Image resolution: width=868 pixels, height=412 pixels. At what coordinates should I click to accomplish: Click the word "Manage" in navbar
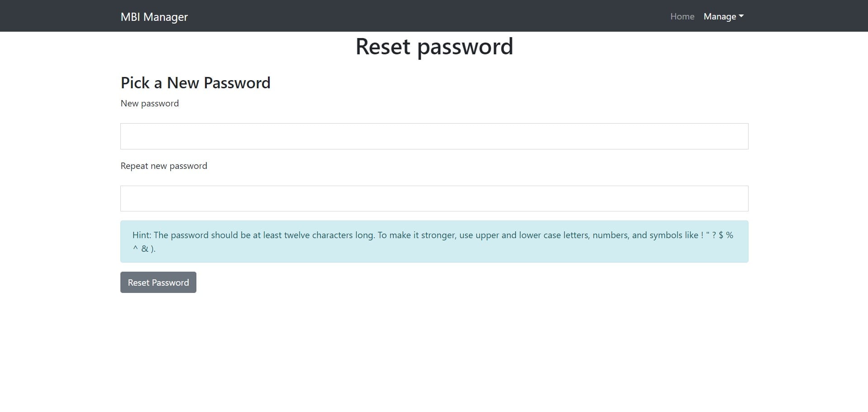[x=720, y=16]
